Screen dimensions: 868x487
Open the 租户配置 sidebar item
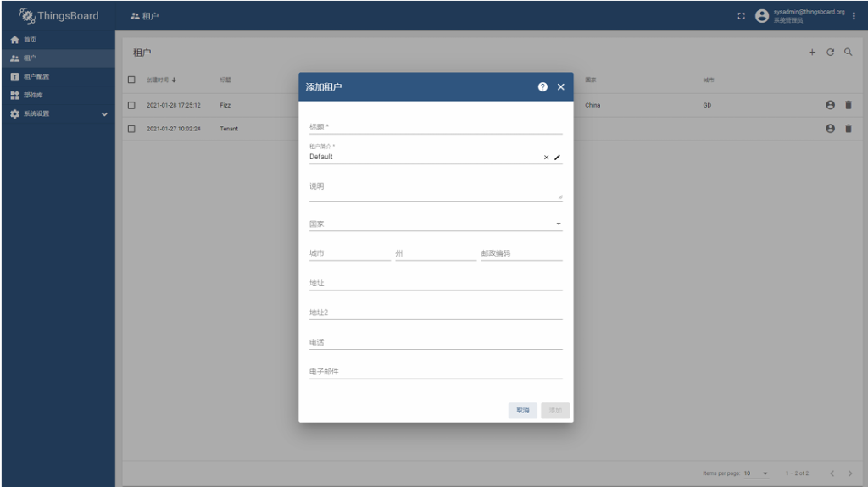(x=58, y=76)
